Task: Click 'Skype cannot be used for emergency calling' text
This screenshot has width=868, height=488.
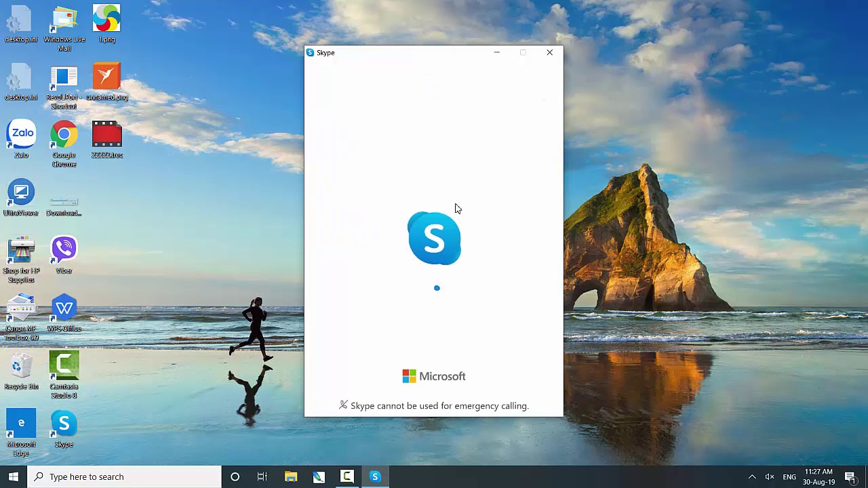Action: pos(439,406)
